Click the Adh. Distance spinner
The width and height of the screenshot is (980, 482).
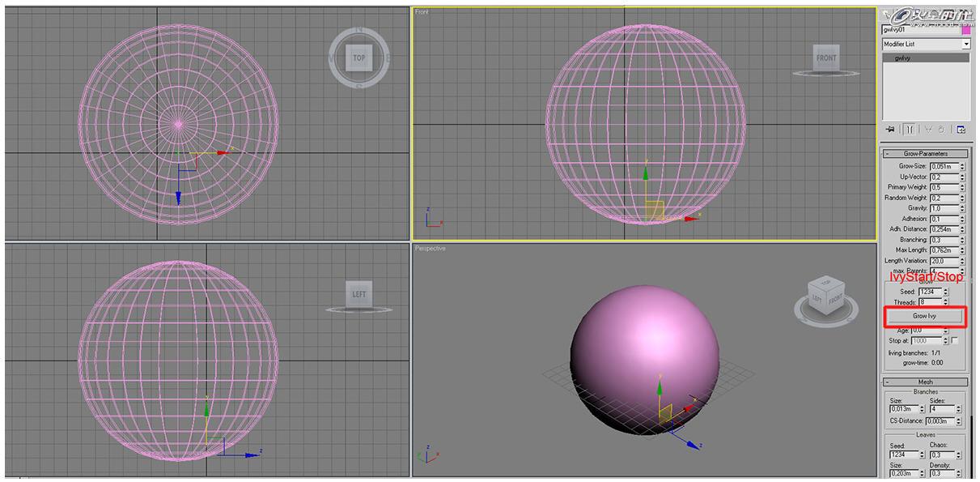click(962, 229)
